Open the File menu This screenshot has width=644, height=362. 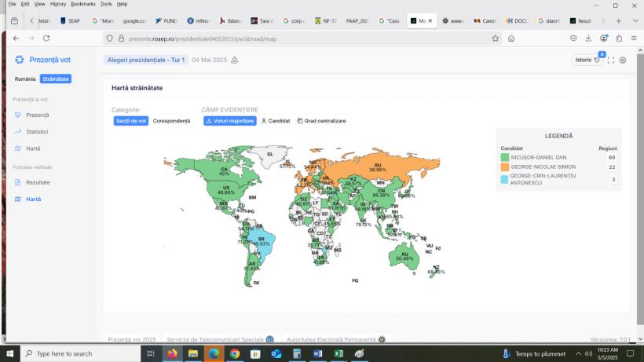pyautogui.click(x=13, y=4)
